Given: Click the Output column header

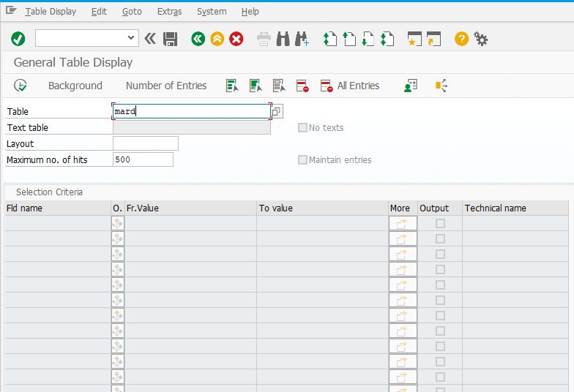Looking at the screenshot, I should coord(440,208).
